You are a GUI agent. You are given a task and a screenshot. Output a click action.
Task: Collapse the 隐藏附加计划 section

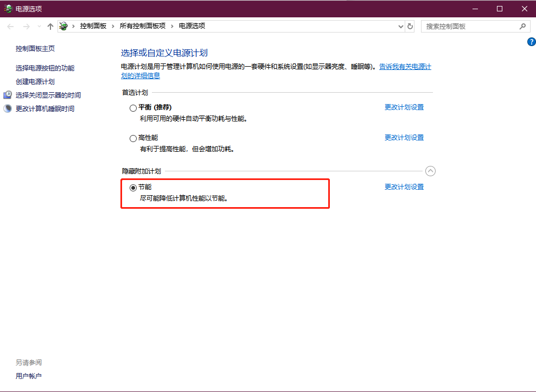pos(430,171)
